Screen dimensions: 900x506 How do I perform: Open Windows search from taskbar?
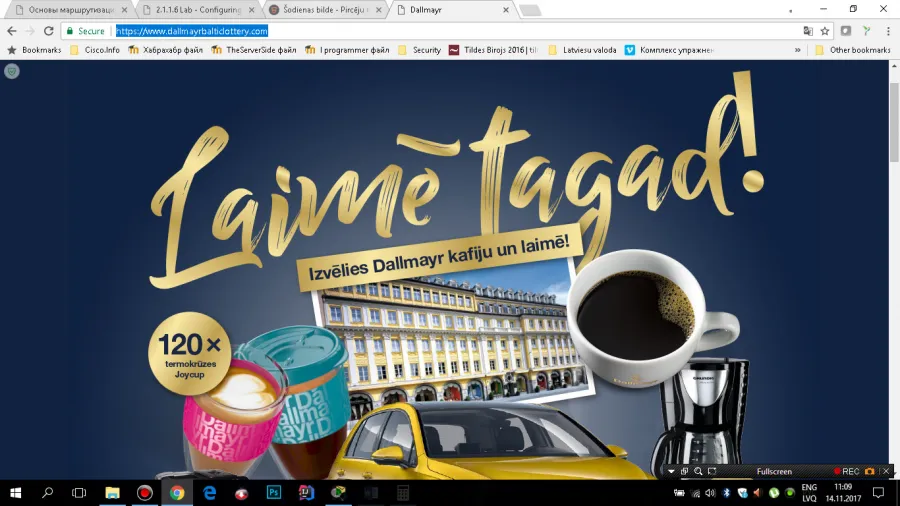(48, 492)
